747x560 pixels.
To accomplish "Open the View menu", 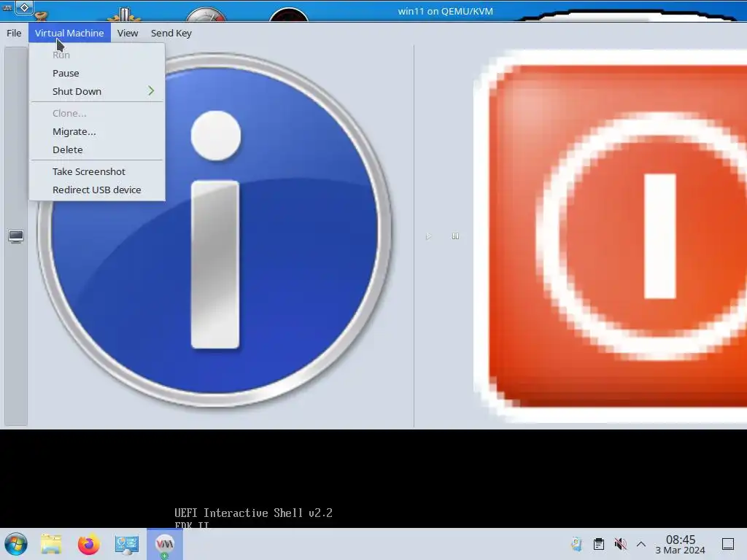I will (x=128, y=33).
